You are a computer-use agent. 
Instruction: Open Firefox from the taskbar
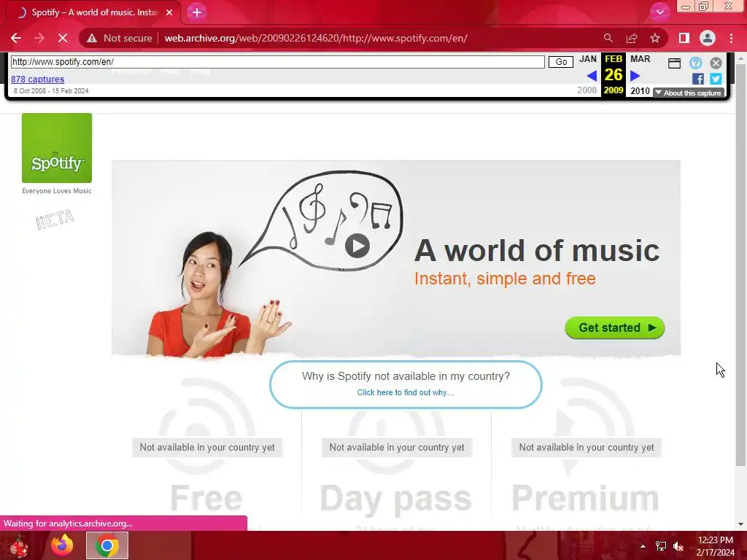point(62,545)
